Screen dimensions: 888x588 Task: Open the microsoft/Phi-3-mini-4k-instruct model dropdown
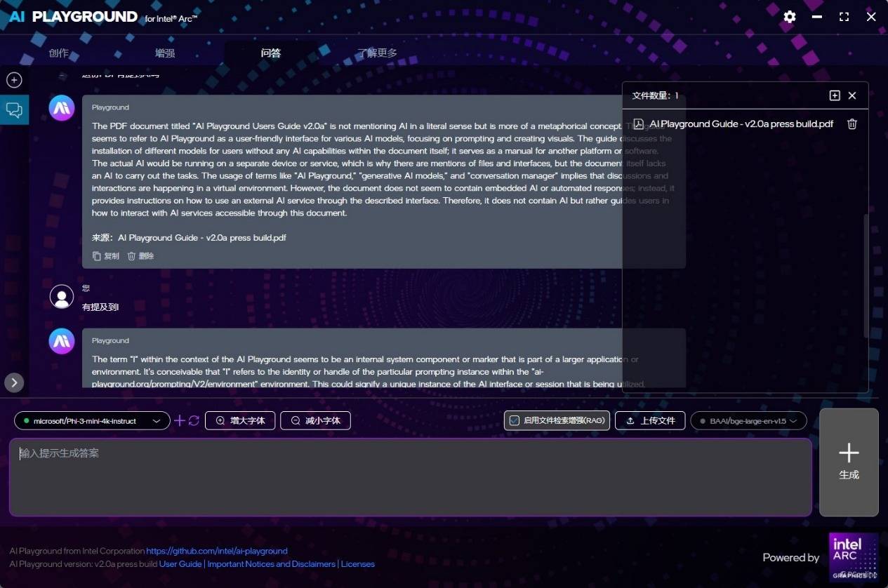pos(92,421)
